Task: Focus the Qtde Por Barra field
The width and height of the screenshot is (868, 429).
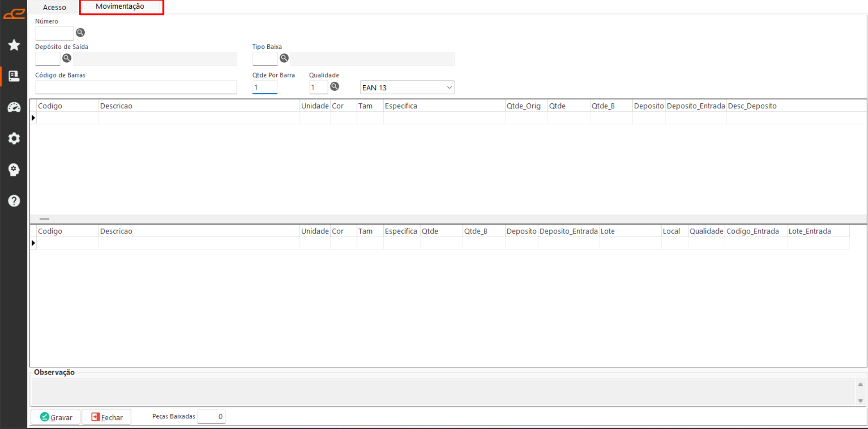Action: 265,87
